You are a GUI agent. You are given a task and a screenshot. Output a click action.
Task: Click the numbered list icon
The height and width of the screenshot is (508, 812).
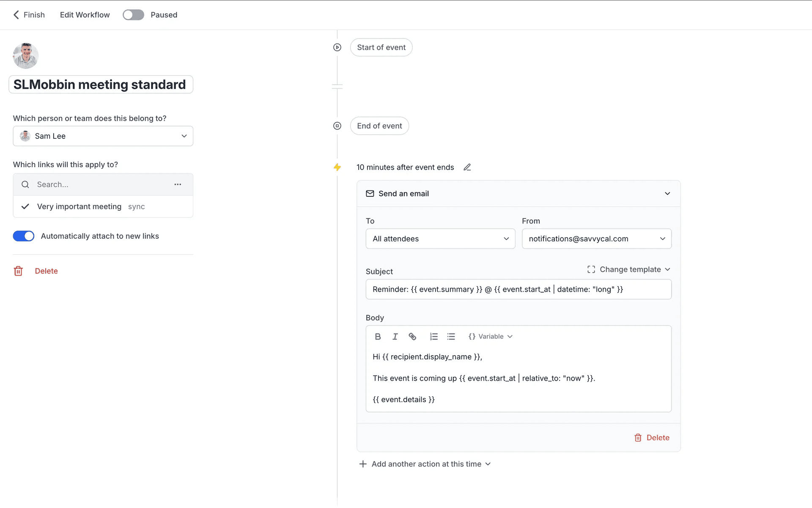[433, 337]
